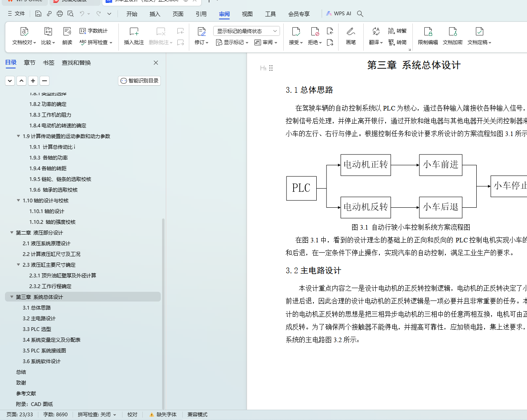527x420 pixels.
Task: Click the plus button in outline toolbar
Action: (33, 81)
